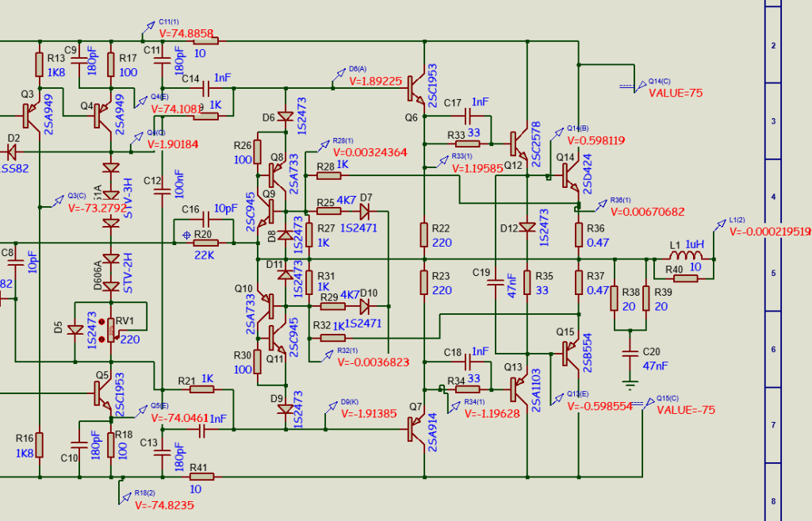Click the D5 diode beside RV1
The image size is (812, 521).
pyautogui.click(x=76, y=330)
